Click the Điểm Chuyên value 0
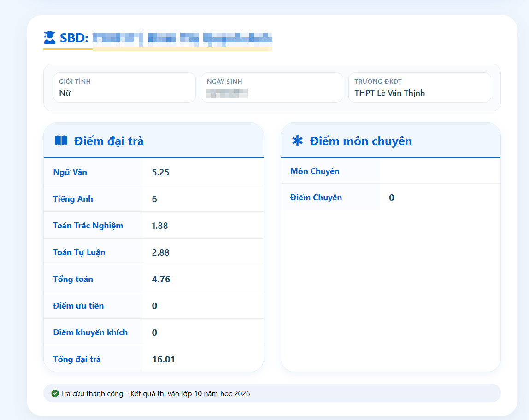The width and height of the screenshot is (529, 420). click(x=391, y=198)
